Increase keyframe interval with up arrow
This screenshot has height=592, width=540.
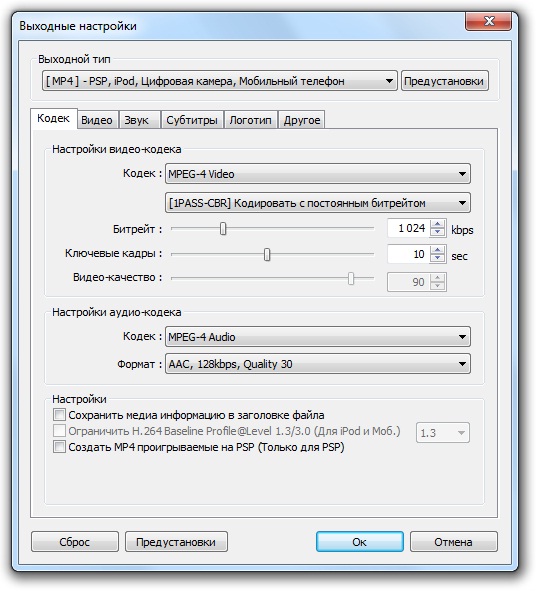437,250
